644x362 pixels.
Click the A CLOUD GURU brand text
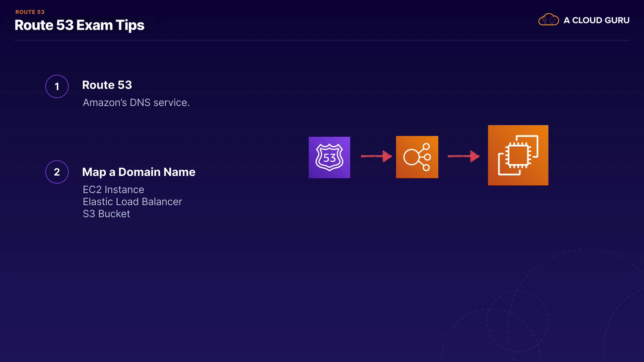(596, 20)
